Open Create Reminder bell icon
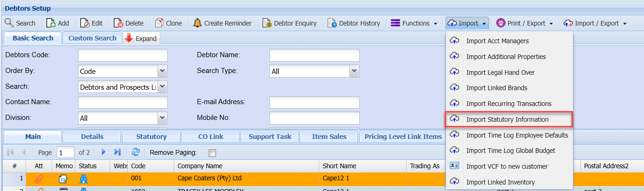644x191 pixels. pyautogui.click(x=197, y=23)
